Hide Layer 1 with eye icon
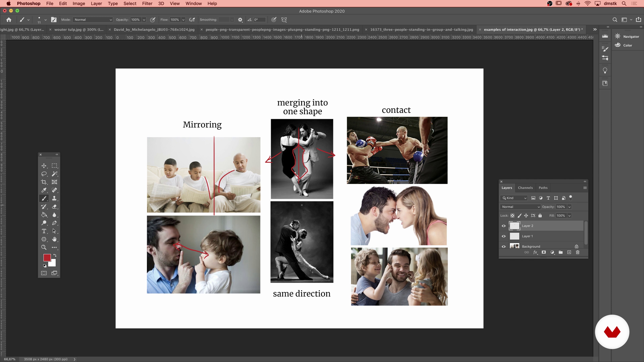This screenshot has width=644, height=362. pos(503,236)
